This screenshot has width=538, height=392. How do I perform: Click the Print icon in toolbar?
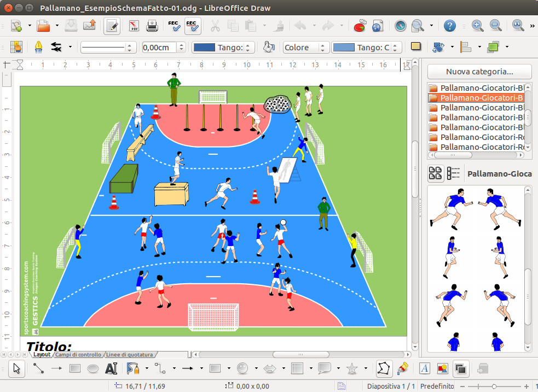coord(152,26)
